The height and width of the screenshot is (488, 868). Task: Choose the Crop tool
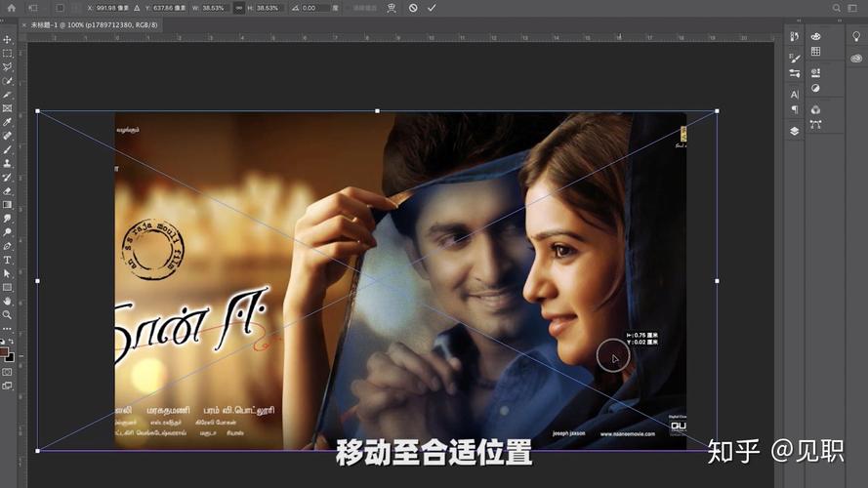click(7, 95)
